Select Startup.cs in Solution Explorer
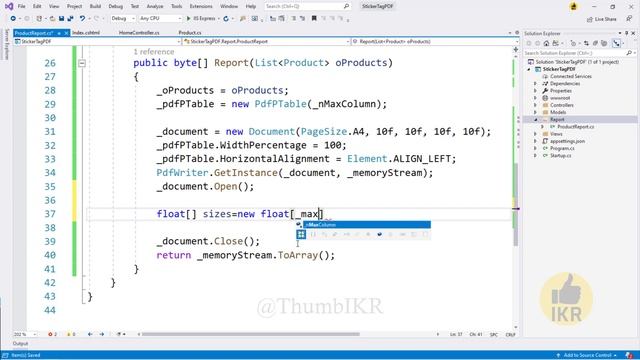640x360 pixels. [560, 156]
